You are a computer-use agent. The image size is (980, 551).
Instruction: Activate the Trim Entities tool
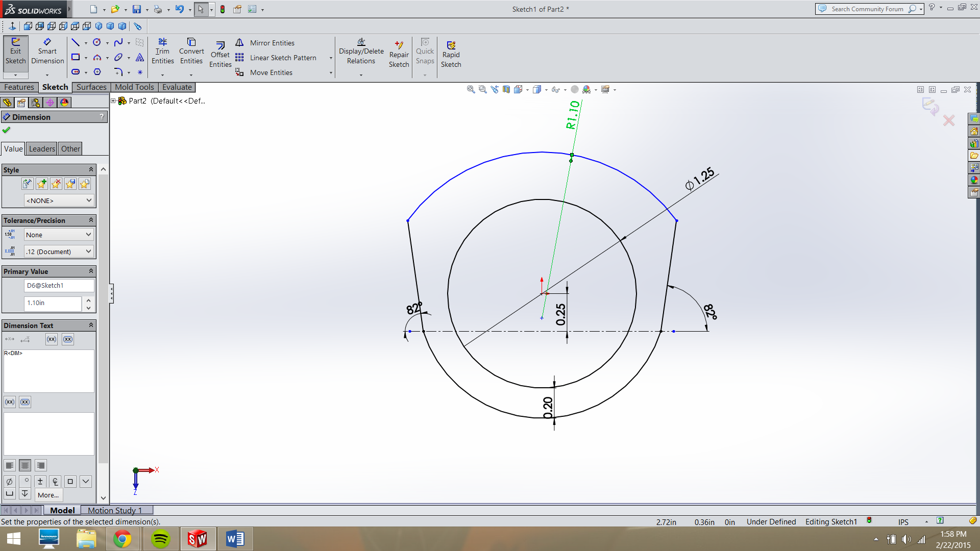coord(162,51)
